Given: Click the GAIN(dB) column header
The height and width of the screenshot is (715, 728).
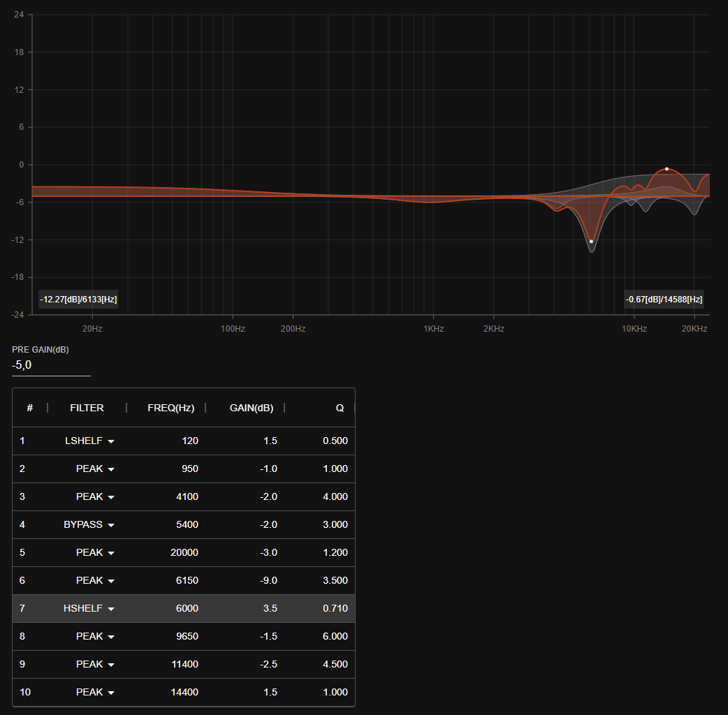Looking at the screenshot, I should [x=251, y=408].
